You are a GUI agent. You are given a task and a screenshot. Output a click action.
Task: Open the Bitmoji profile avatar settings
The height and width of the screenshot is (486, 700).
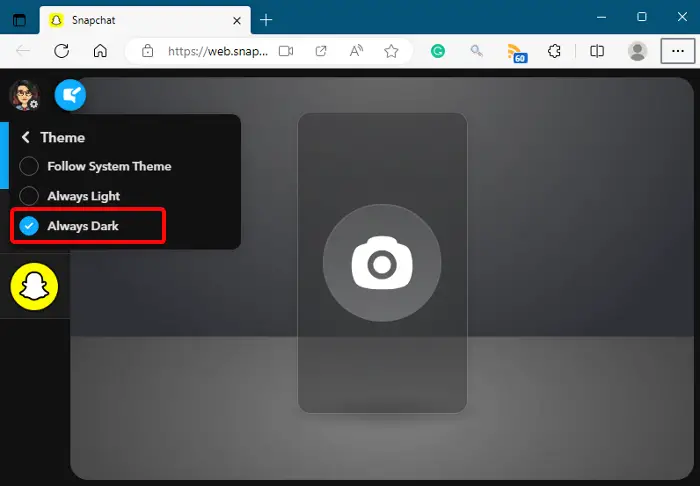25,95
